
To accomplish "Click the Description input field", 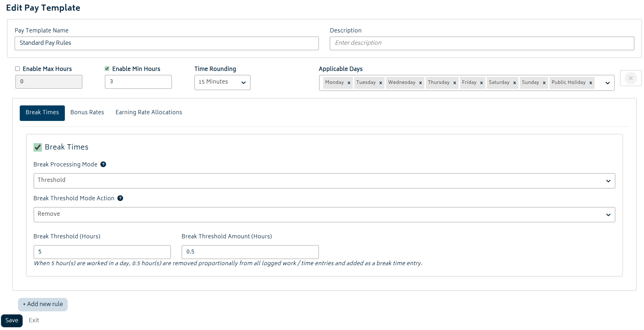I will click(482, 43).
